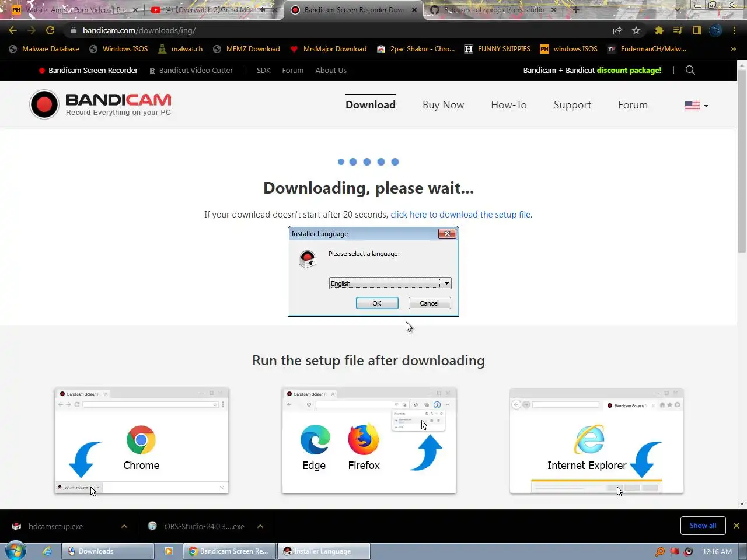Open the malwat.ch bookmark
Image resolution: width=747 pixels, height=560 pixels.
pos(180,49)
